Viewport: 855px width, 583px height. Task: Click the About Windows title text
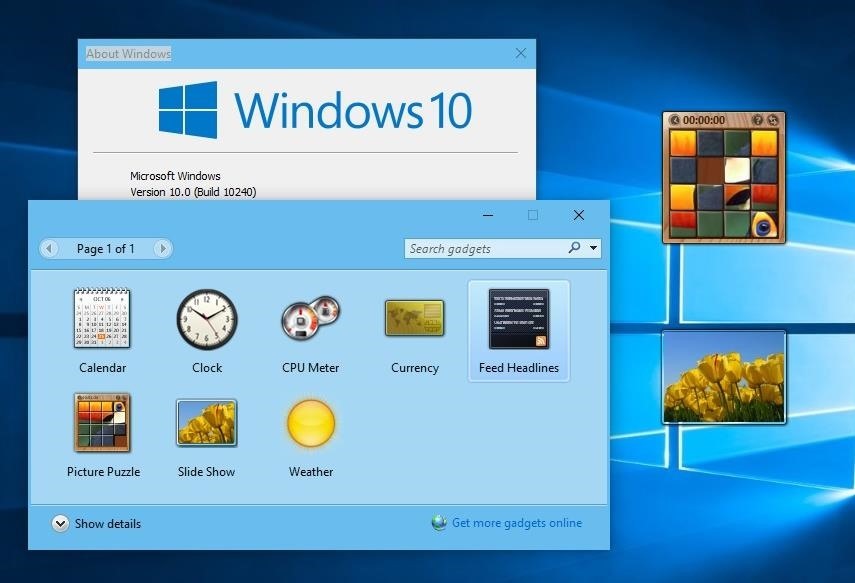coord(129,53)
